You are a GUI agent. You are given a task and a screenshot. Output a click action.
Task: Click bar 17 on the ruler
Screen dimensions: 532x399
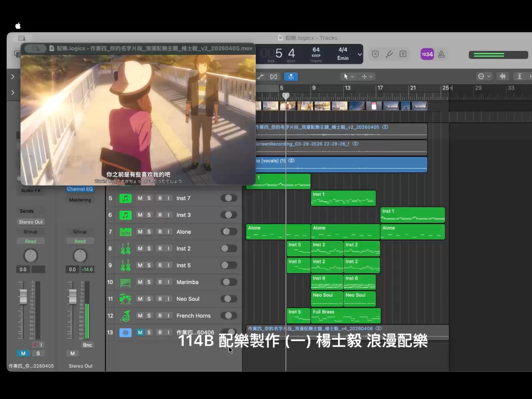click(380, 88)
